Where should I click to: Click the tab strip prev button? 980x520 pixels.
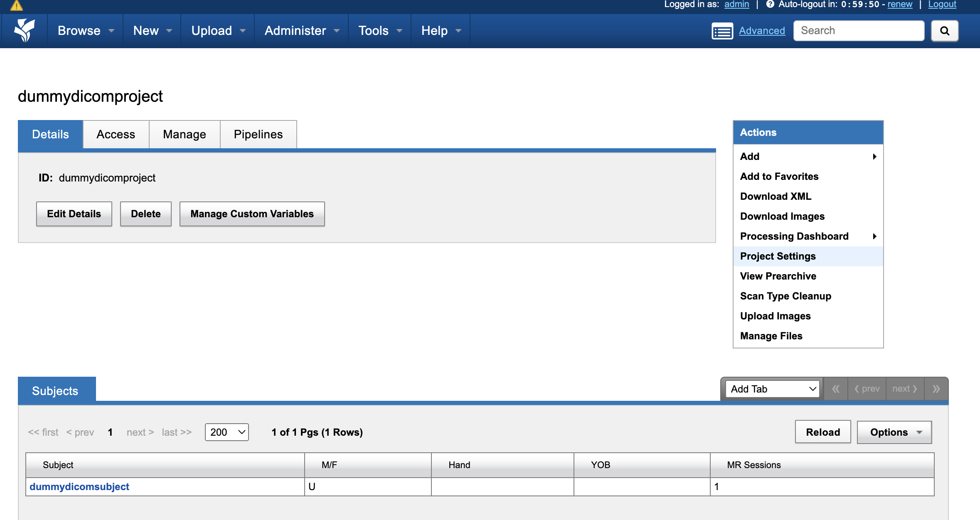coord(867,389)
